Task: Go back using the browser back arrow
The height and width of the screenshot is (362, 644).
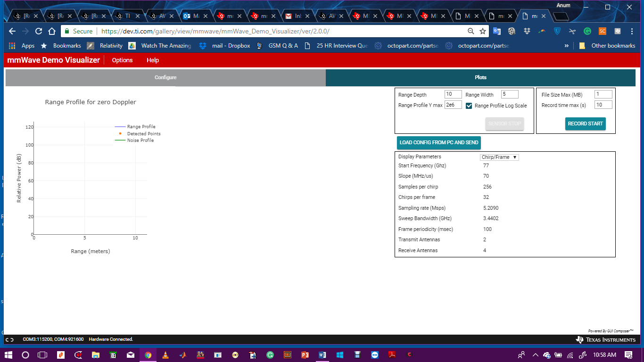Action: (12, 31)
